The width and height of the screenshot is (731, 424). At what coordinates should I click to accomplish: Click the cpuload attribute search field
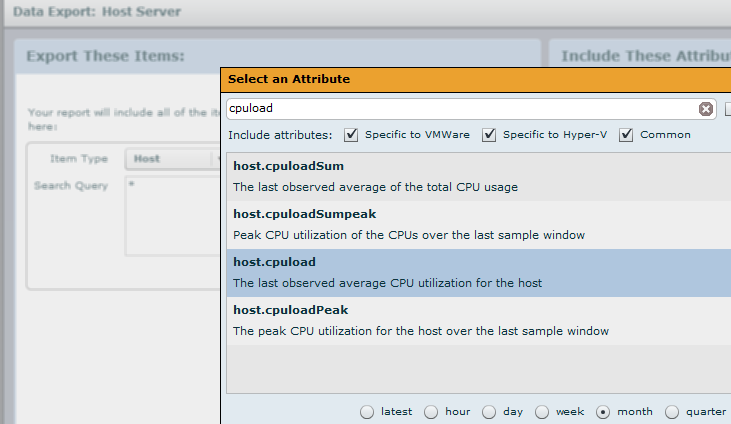[x=460, y=109]
